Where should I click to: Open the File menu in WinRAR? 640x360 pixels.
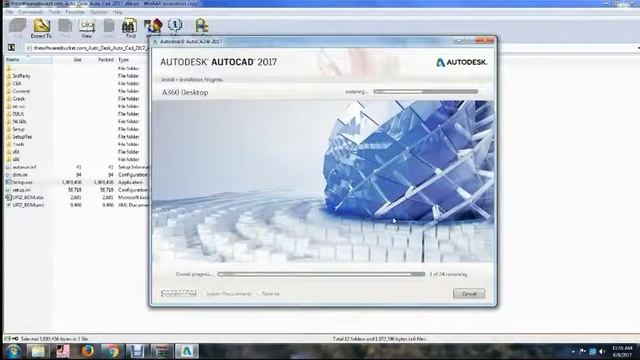click(x=9, y=12)
